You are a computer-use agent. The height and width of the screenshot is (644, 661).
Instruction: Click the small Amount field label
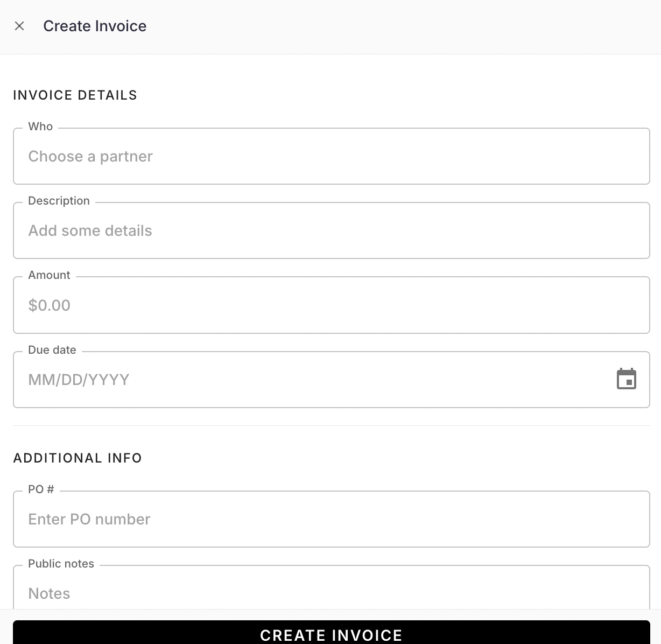pyautogui.click(x=49, y=275)
